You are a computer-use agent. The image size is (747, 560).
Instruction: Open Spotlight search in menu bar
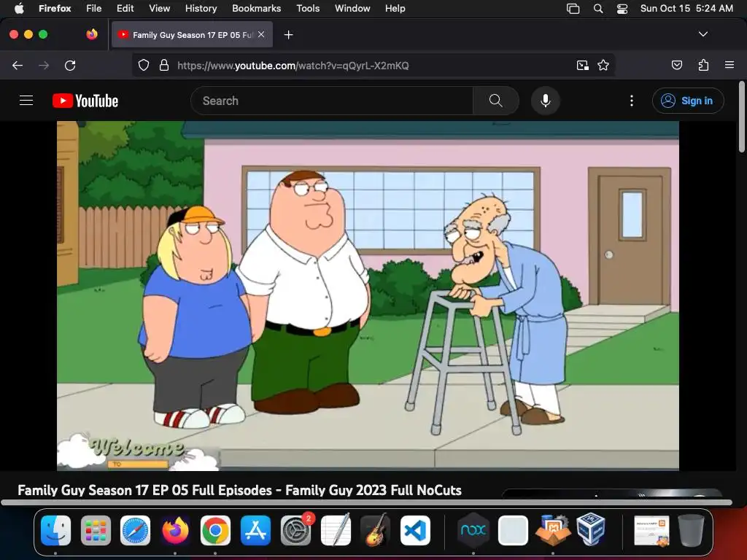click(x=598, y=9)
